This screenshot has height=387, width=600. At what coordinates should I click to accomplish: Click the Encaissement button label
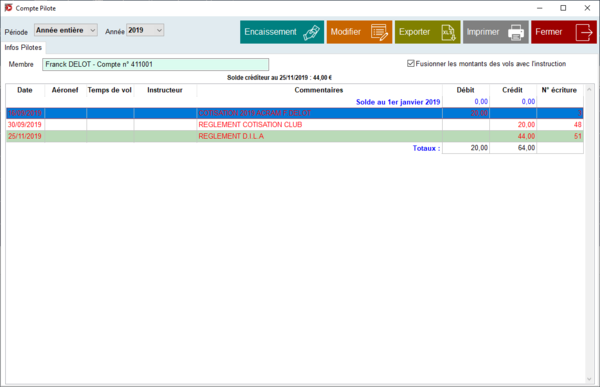[x=270, y=32]
